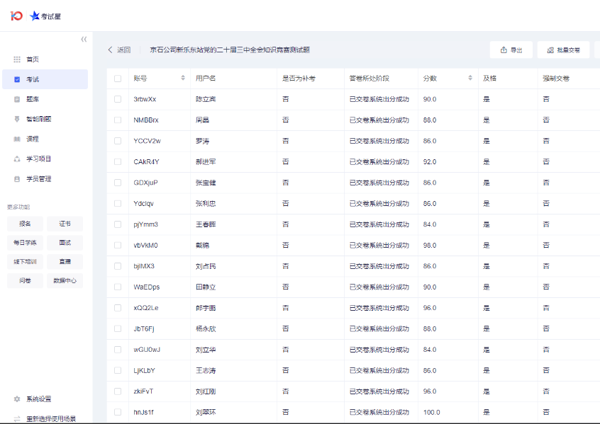Click the account cell bjlMX3

coord(144,266)
